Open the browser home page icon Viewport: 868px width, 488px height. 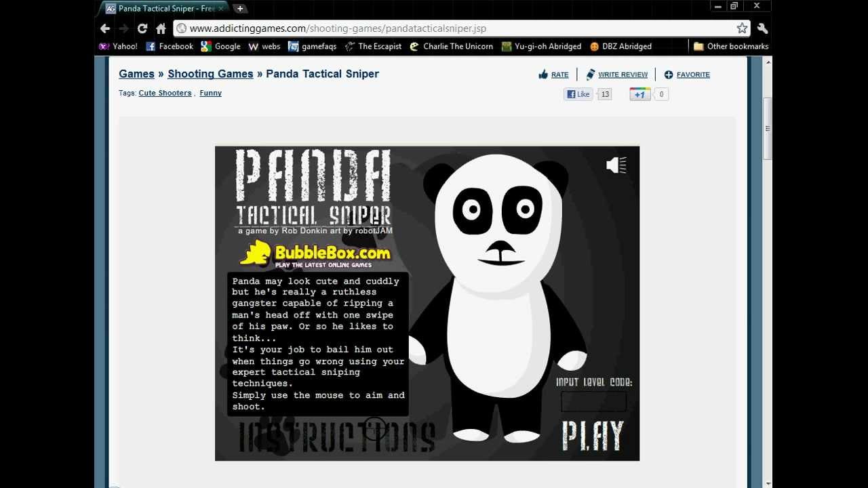pos(161,28)
